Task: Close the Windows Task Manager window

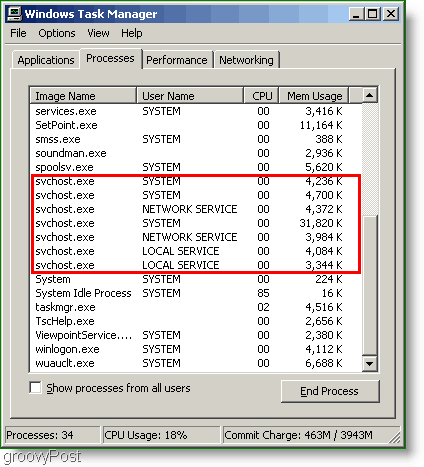Action: [391, 14]
